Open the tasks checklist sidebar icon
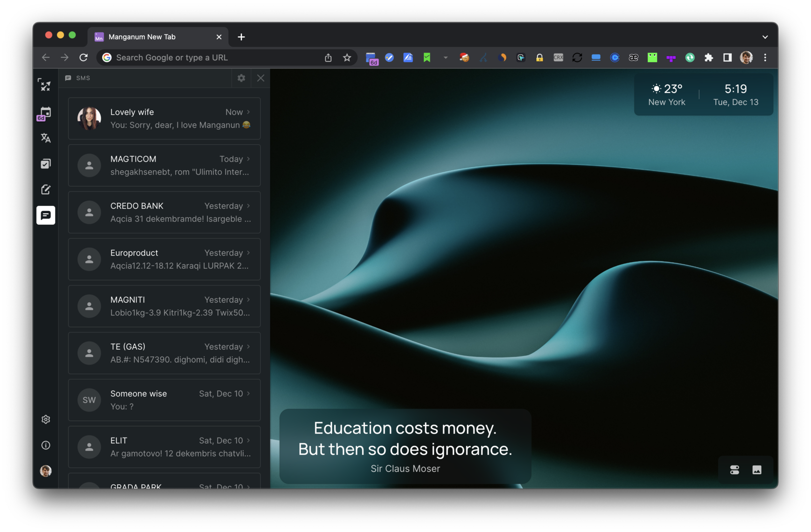The width and height of the screenshot is (811, 532). pyautogui.click(x=46, y=164)
